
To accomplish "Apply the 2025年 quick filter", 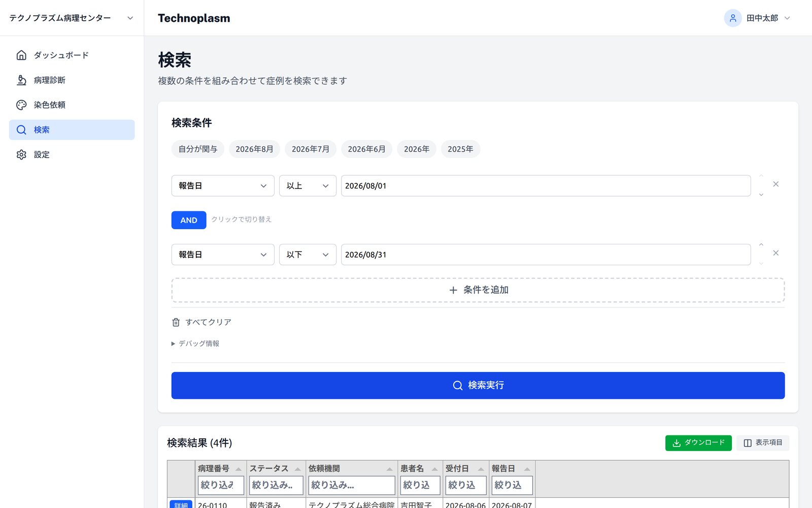I will 460,149.
